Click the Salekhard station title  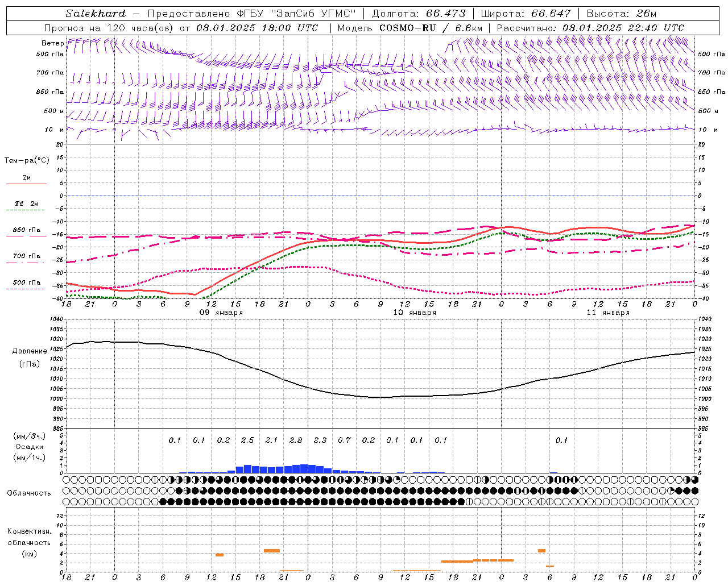click(96, 14)
